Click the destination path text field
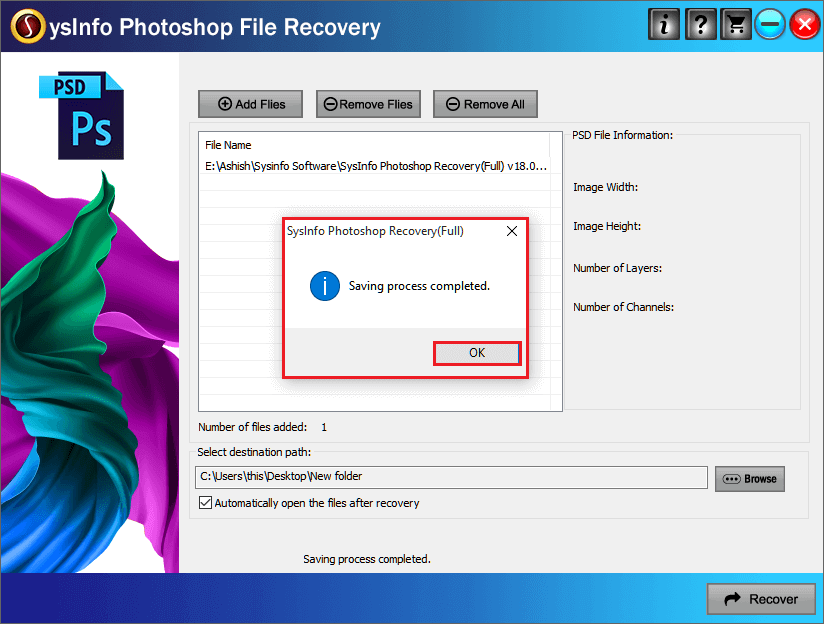Screen dimensions: 824x624 point(451,477)
